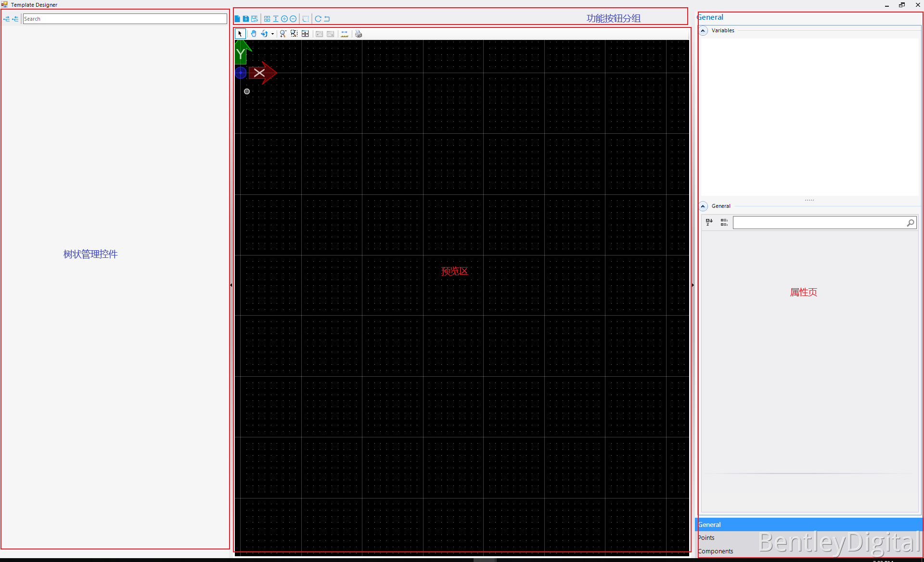Select the pan hand tool

click(x=254, y=34)
